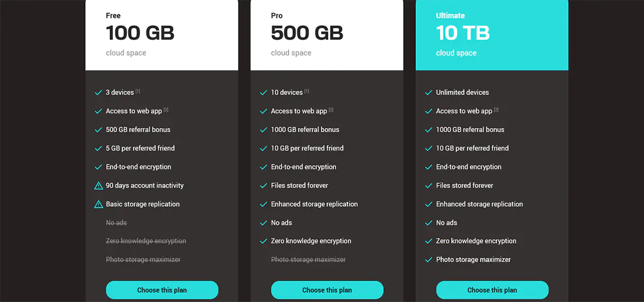Image resolution: width=644 pixels, height=302 pixels.
Task: Choose the Pro 500 GB plan
Action: coord(327,290)
